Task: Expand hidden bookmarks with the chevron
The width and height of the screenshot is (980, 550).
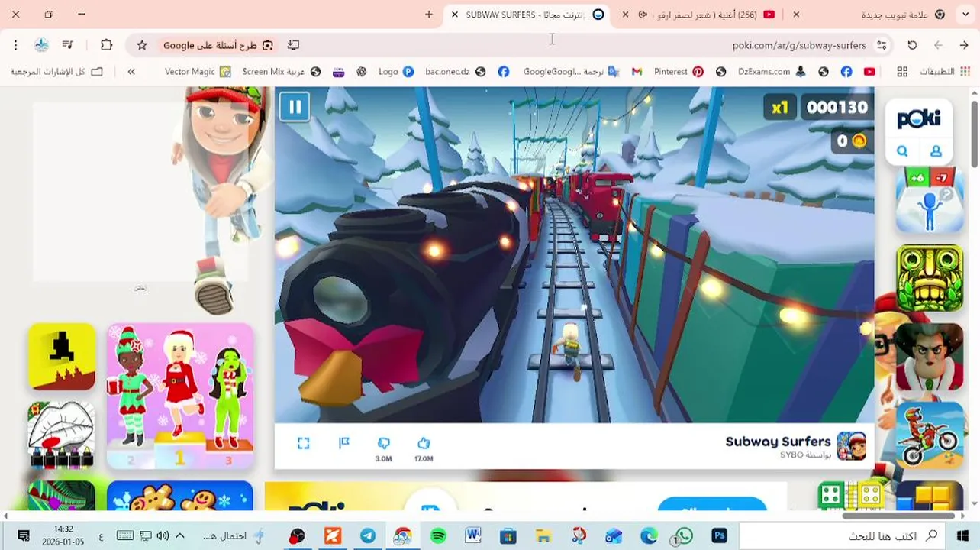Action: click(131, 71)
